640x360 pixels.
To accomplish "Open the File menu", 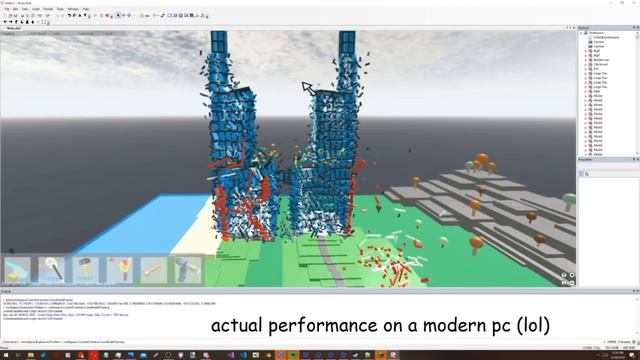I will (x=7, y=9).
